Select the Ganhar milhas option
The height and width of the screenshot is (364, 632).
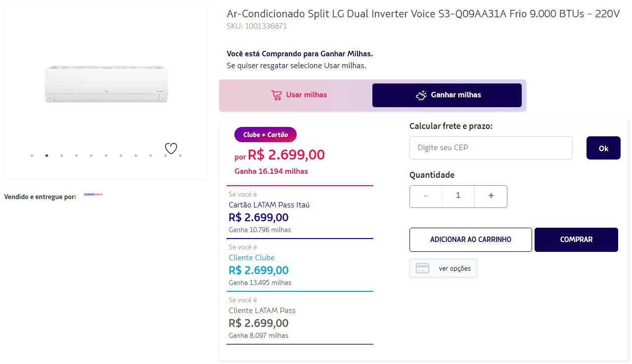(x=447, y=95)
